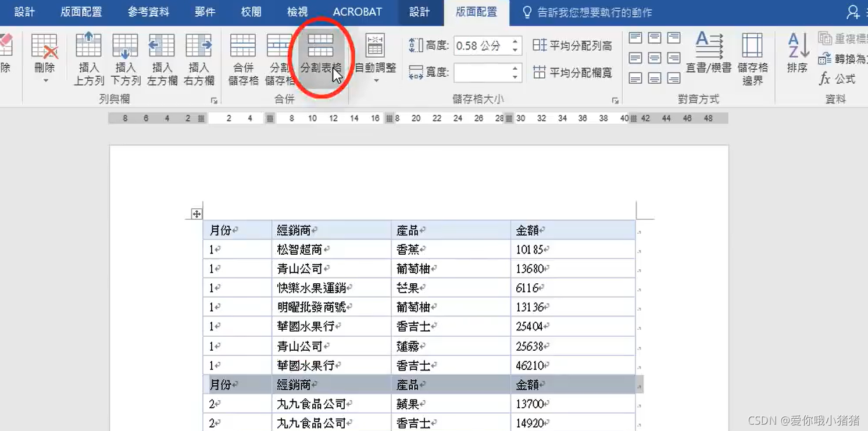This screenshot has width=868, height=431.
Task: Open 儲存格邊界 cell margins
Action: (x=752, y=60)
